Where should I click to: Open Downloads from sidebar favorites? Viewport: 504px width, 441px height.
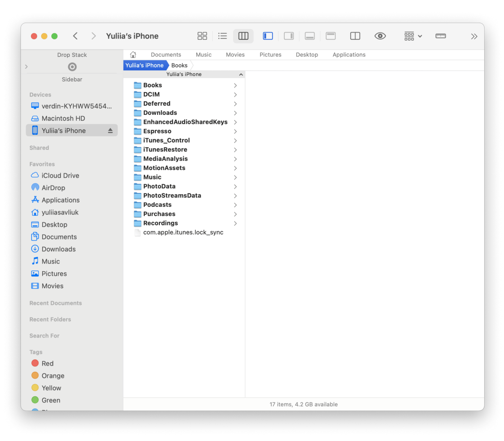point(72,249)
